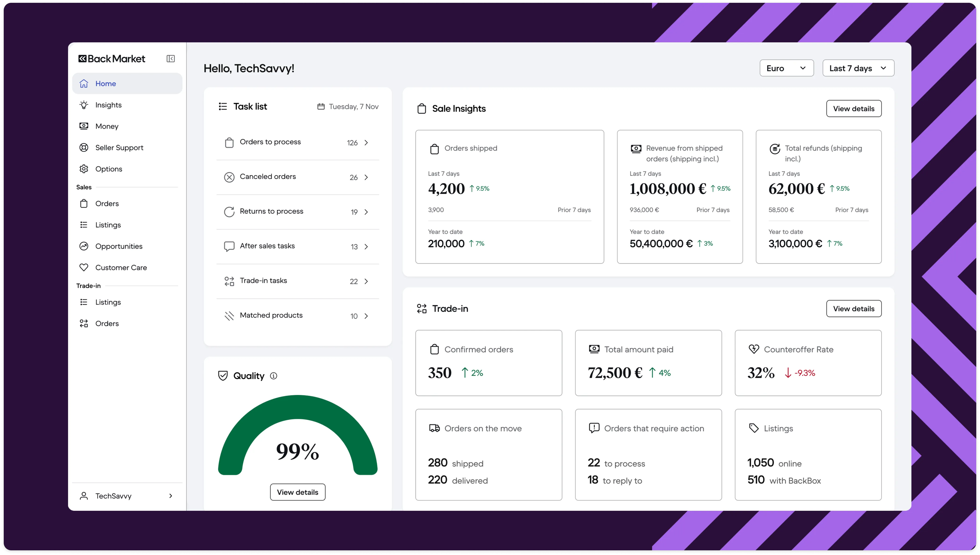Click the Counteroffer Rate broken-heart icon

click(754, 349)
